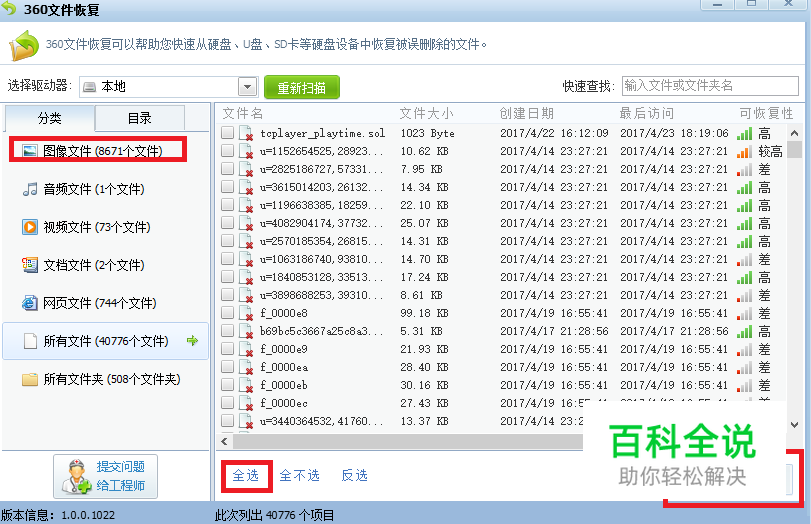Switch to the 分类 tab

50,118
